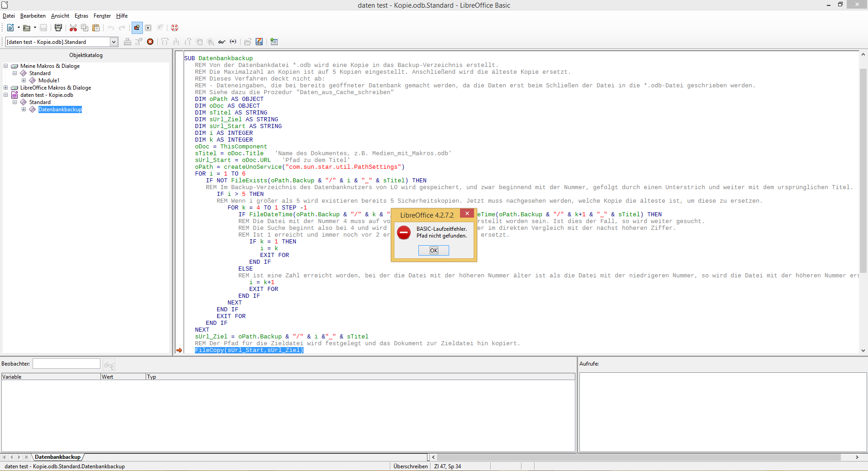868x471 pixels.
Task: Click the Beobachter watch input field
Action: (66, 364)
